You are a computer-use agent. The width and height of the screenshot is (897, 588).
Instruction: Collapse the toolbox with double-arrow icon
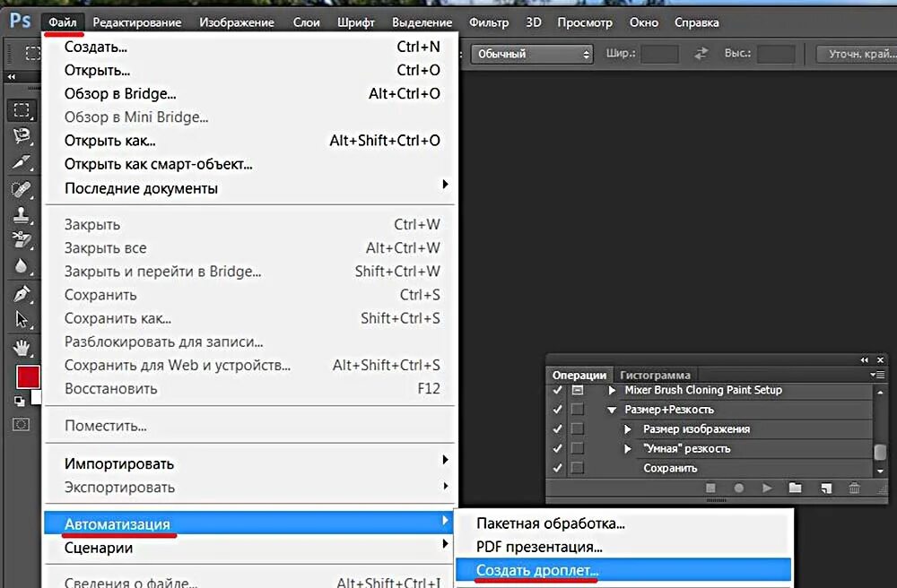(x=12, y=76)
